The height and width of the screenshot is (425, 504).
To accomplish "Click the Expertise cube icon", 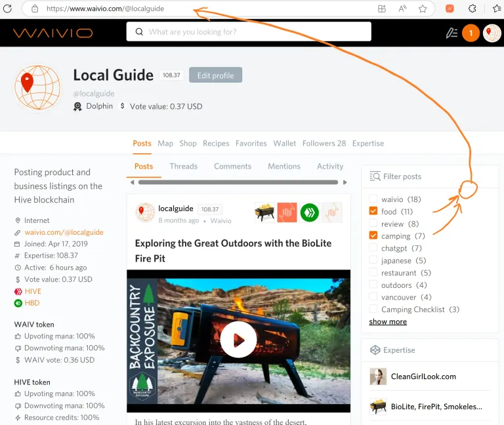I will click(x=375, y=350).
